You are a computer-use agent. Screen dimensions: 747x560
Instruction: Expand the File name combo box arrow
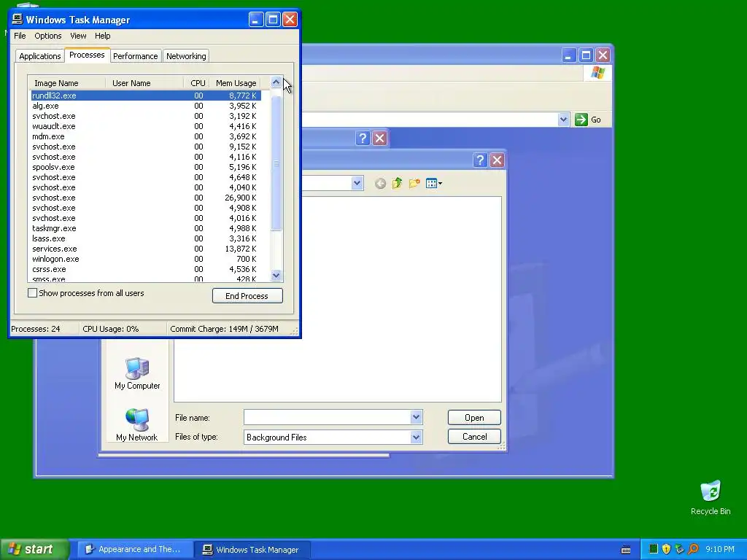point(416,418)
